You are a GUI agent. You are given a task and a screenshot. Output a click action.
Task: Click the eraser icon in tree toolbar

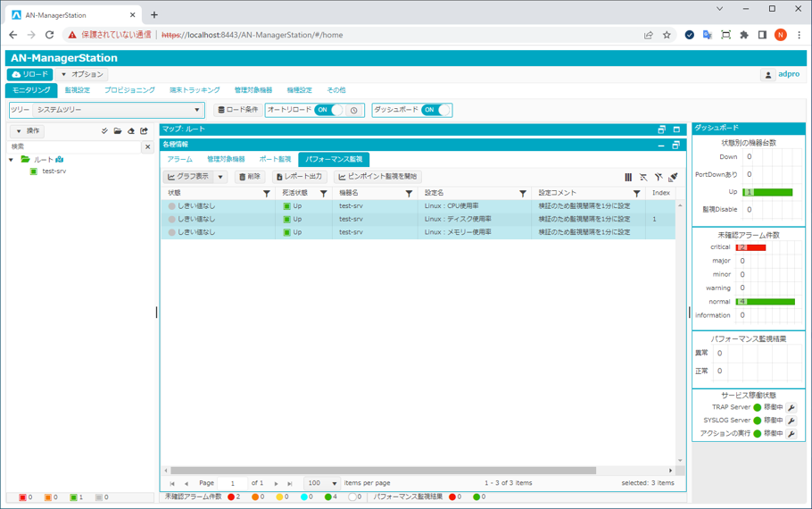tap(131, 131)
